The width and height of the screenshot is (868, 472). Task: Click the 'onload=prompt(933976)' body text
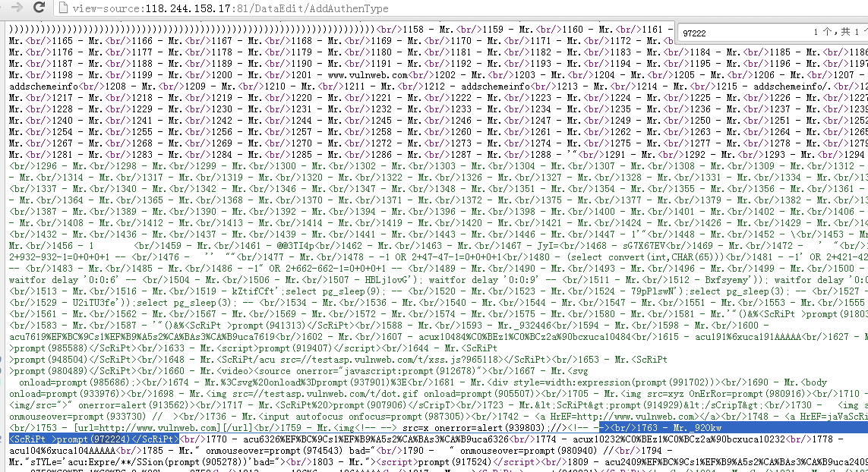point(65,394)
